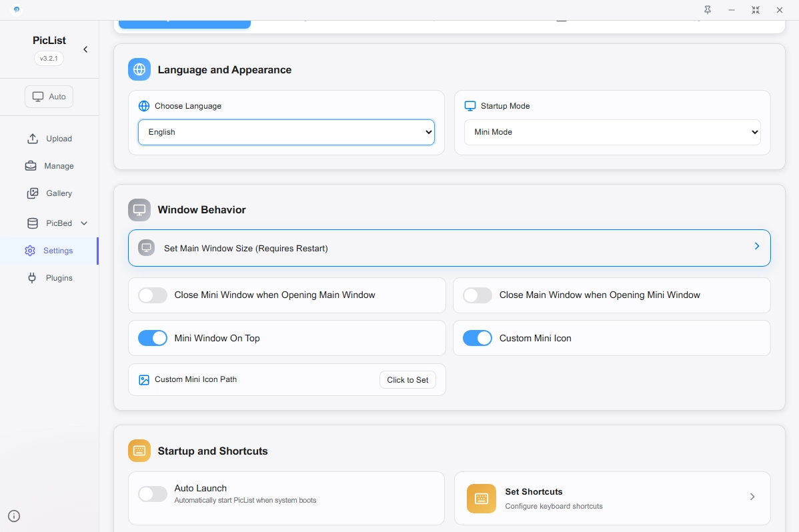799x532 pixels.
Task: Click the Upload icon in sidebar
Action: (32, 139)
